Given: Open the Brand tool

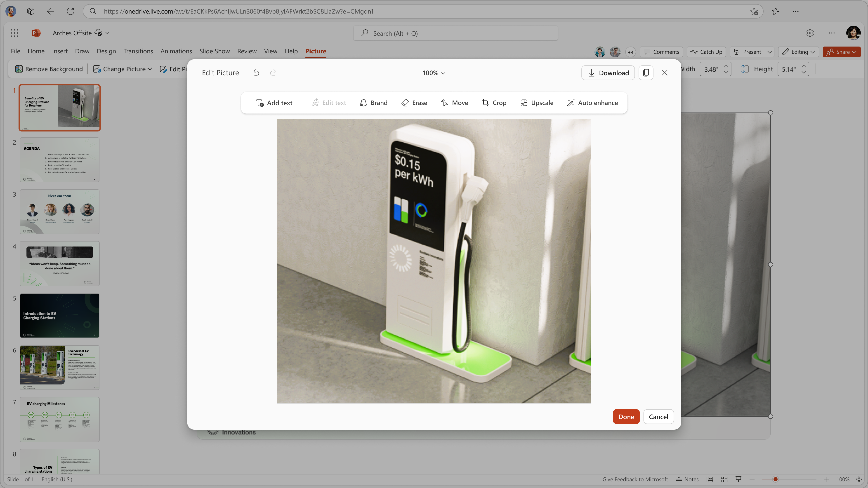Looking at the screenshot, I should click(374, 103).
